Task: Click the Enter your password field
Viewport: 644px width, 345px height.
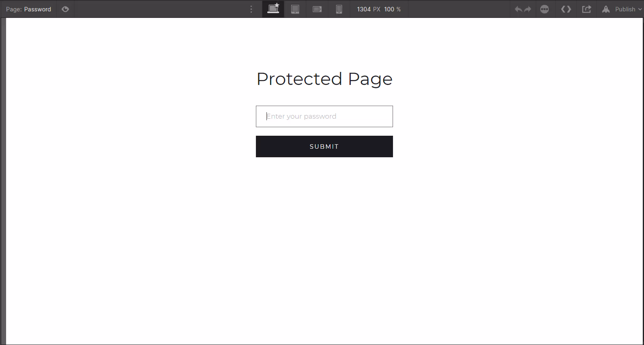Action: pos(324,116)
